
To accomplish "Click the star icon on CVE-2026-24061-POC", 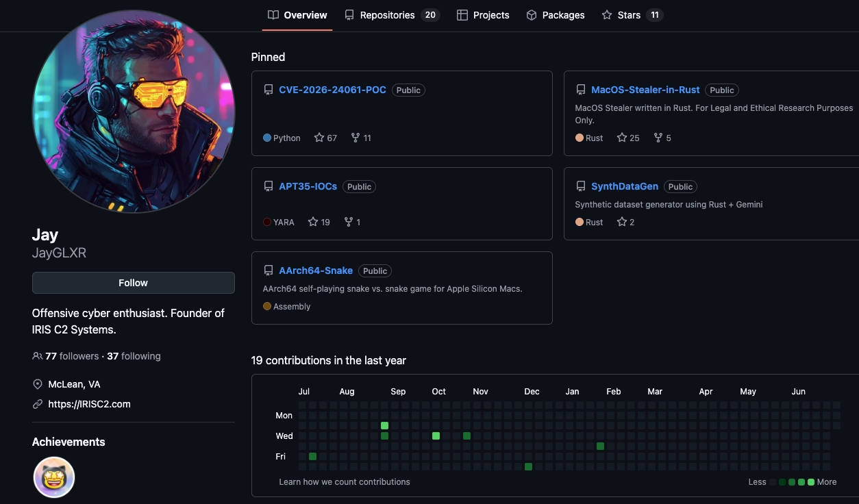I will [319, 138].
